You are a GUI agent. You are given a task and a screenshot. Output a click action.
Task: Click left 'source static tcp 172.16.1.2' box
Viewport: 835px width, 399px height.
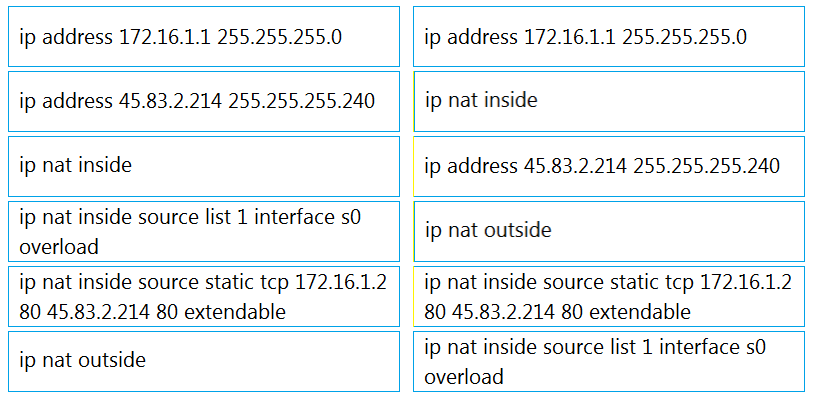click(204, 296)
